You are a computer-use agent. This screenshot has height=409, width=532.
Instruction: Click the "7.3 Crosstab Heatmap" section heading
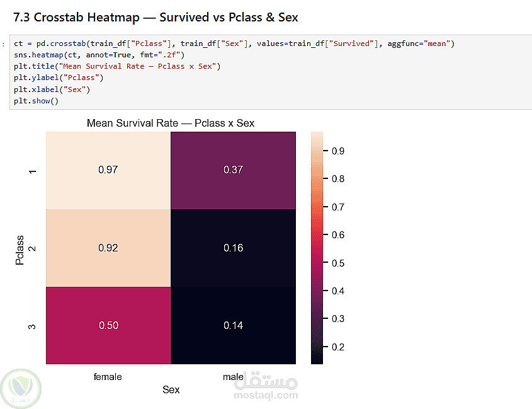coord(156,17)
